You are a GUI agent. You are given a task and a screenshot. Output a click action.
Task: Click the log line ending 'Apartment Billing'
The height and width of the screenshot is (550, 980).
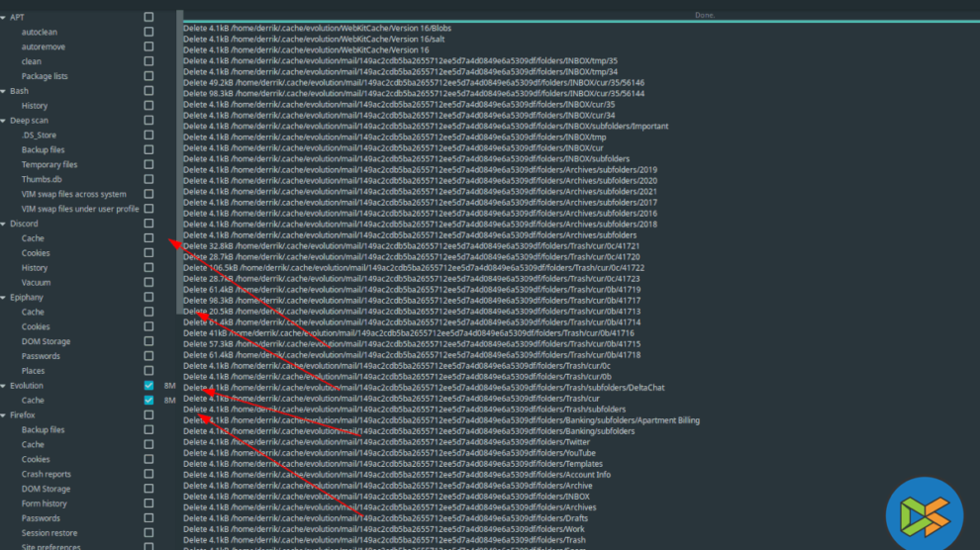[x=441, y=420]
